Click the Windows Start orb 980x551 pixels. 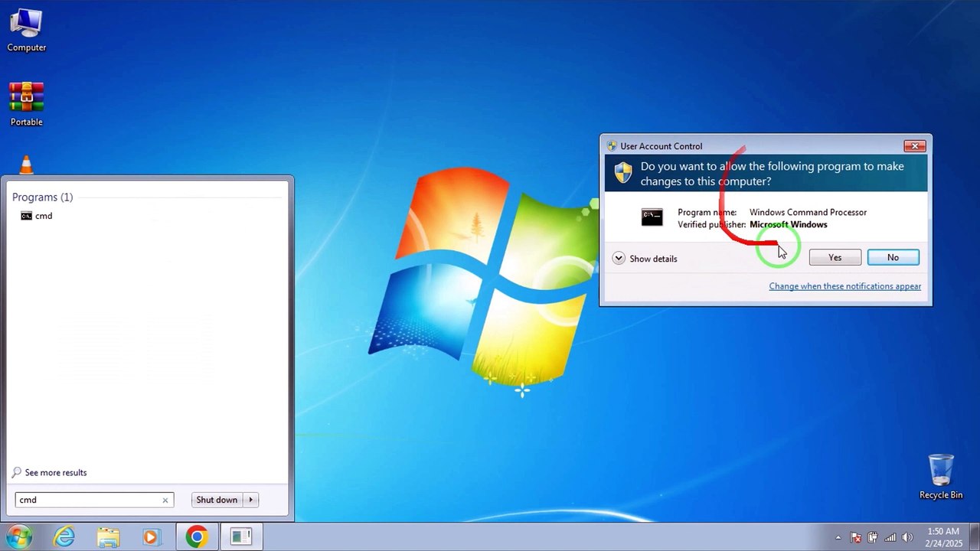click(x=18, y=537)
